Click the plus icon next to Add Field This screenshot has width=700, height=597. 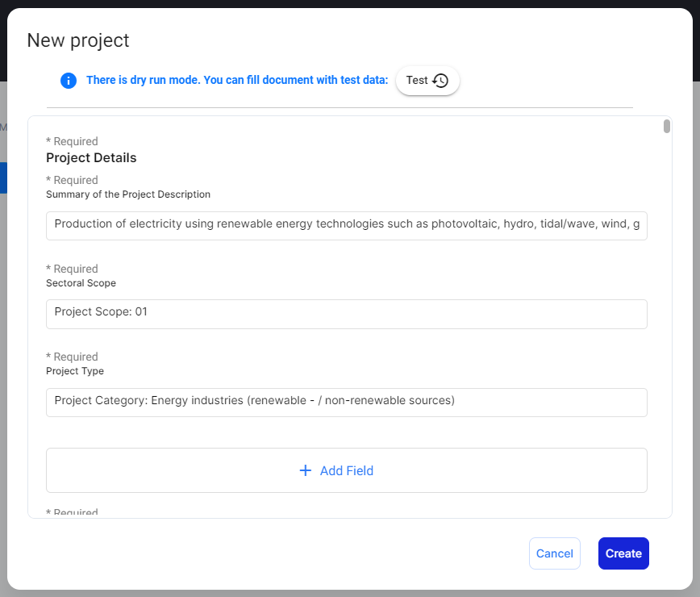306,470
